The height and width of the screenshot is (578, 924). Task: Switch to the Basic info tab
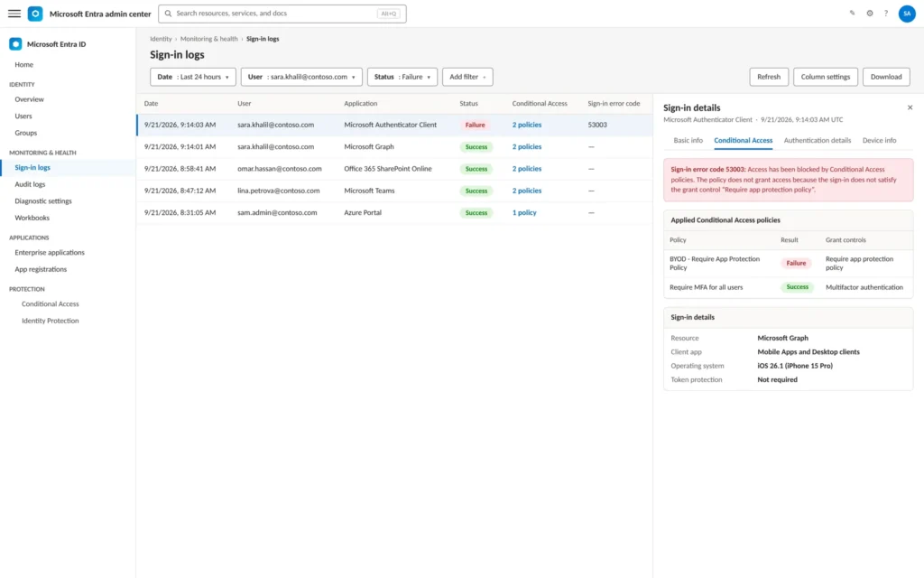(688, 140)
